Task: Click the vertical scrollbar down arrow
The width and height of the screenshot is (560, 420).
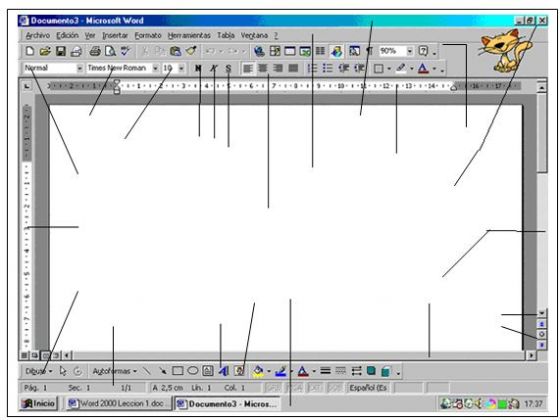Action: 542,314
